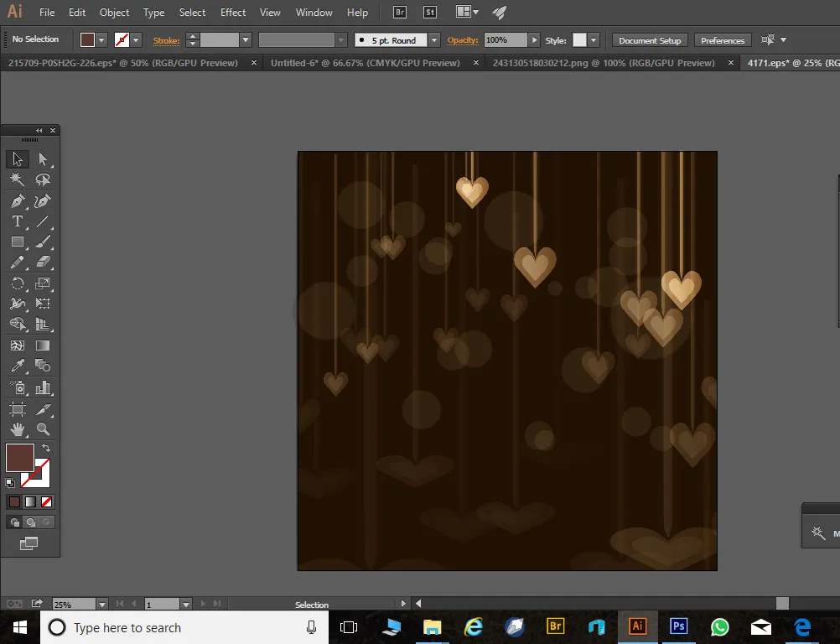
Task: Click the Document Setup button
Action: [650, 40]
